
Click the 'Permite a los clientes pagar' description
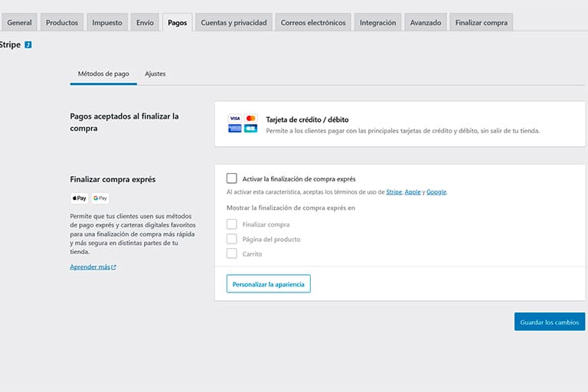(403, 131)
